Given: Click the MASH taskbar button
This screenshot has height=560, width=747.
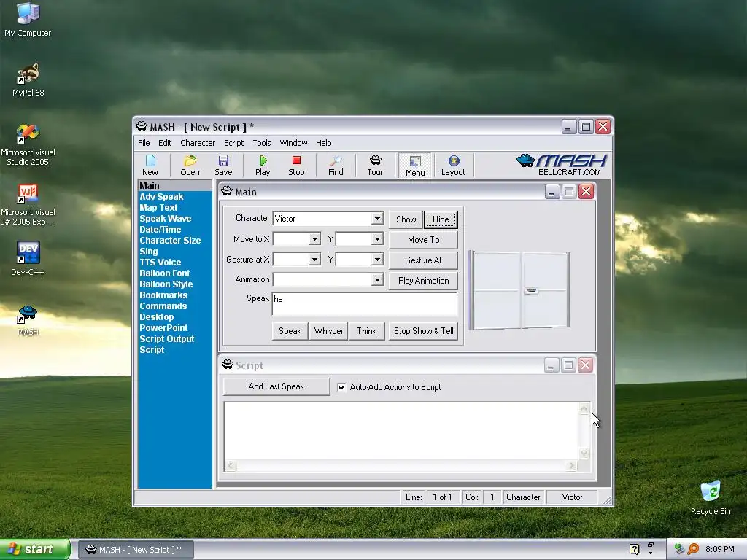Looking at the screenshot, I should pos(136,550).
